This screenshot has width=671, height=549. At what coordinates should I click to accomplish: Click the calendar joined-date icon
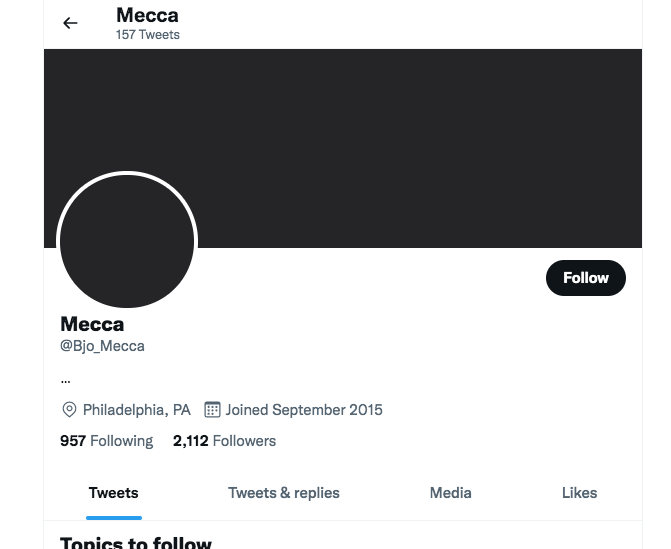(x=212, y=410)
